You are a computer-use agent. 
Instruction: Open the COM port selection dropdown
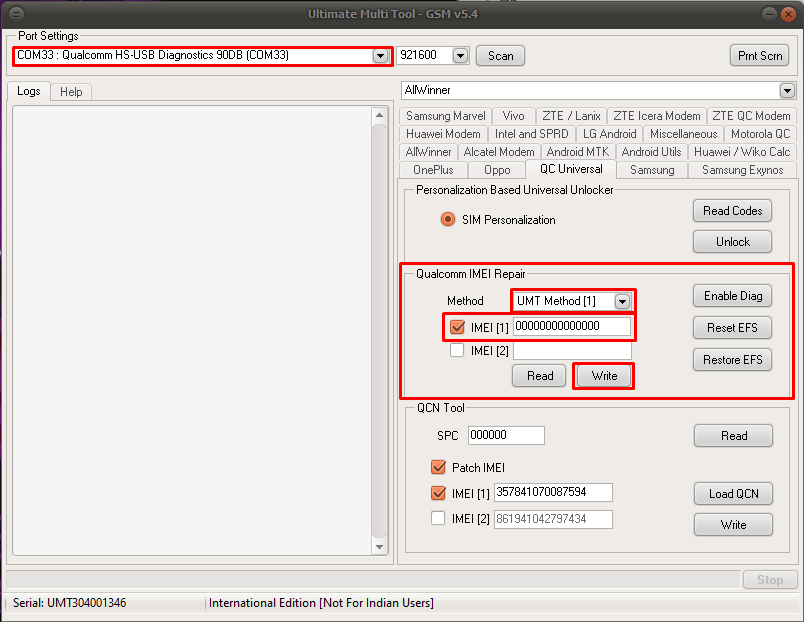[380, 55]
